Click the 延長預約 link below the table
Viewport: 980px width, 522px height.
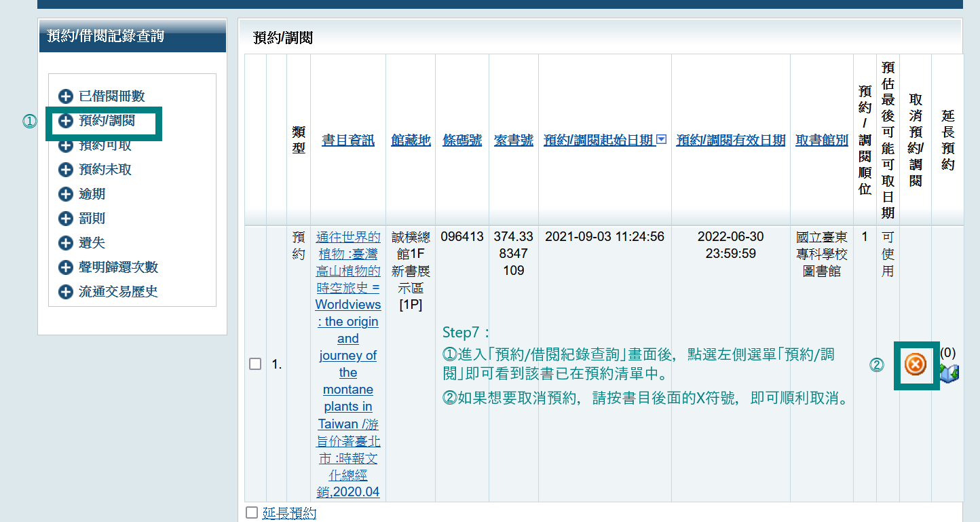coord(289,513)
